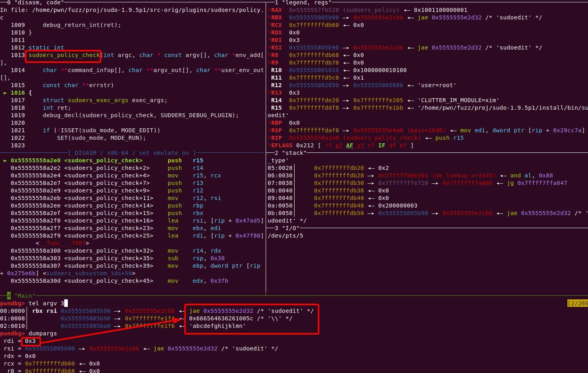Click the RSP register value 0x7fffffffdaf8

pos(314,130)
